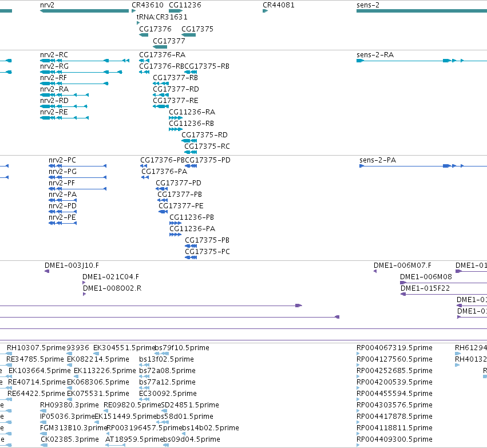
Task: Click the nrv2-RC transcript label
Action: point(54,55)
